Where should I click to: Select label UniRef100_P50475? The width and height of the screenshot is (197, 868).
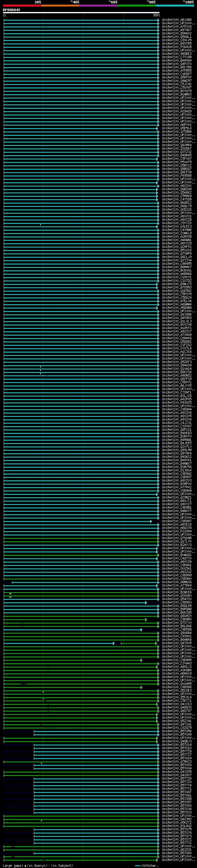click(x=177, y=162)
